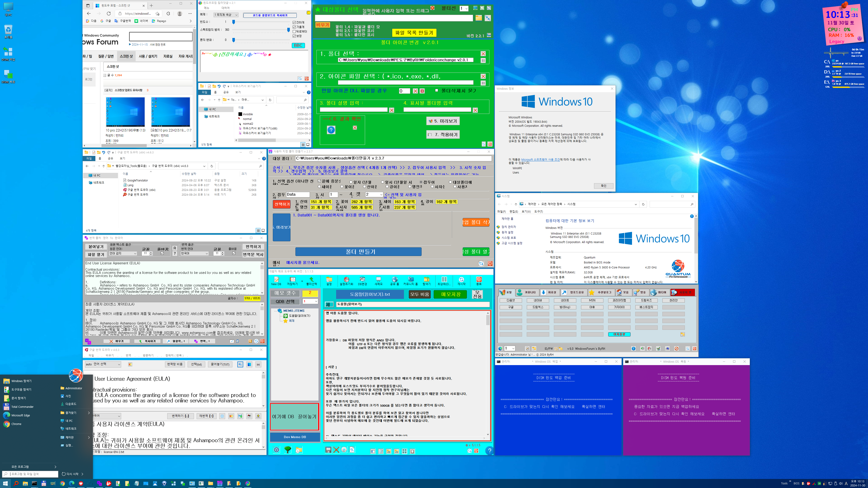868x488 pixels.
Task: Open 탐색기 explorer icon in memo toolbar
Action: point(427,281)
